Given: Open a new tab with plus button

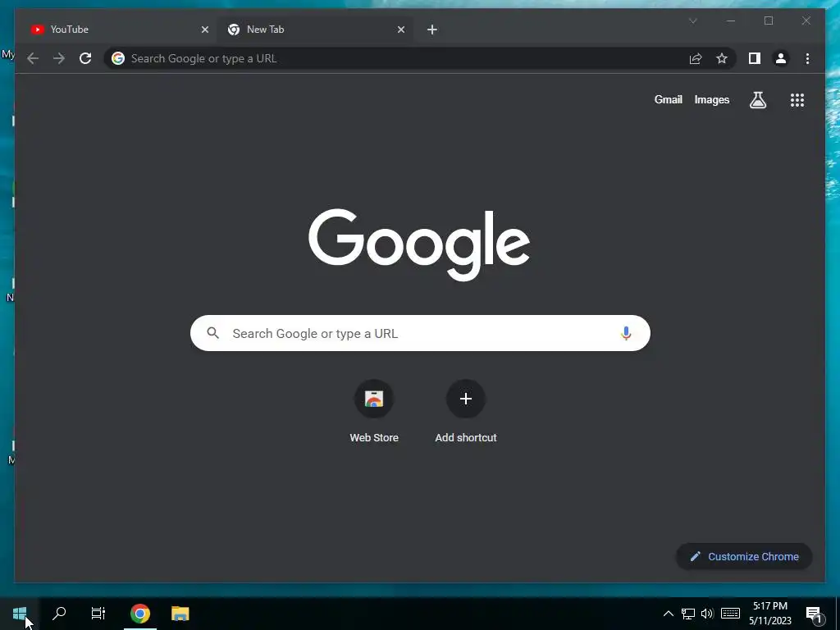Looking at the screenshot, I should pyautogui.click(x=431, y=30).
